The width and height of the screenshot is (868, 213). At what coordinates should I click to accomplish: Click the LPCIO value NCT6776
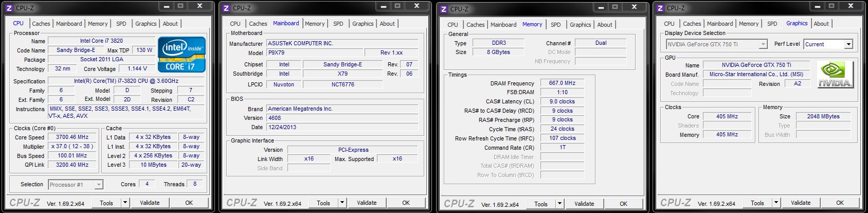342,84
